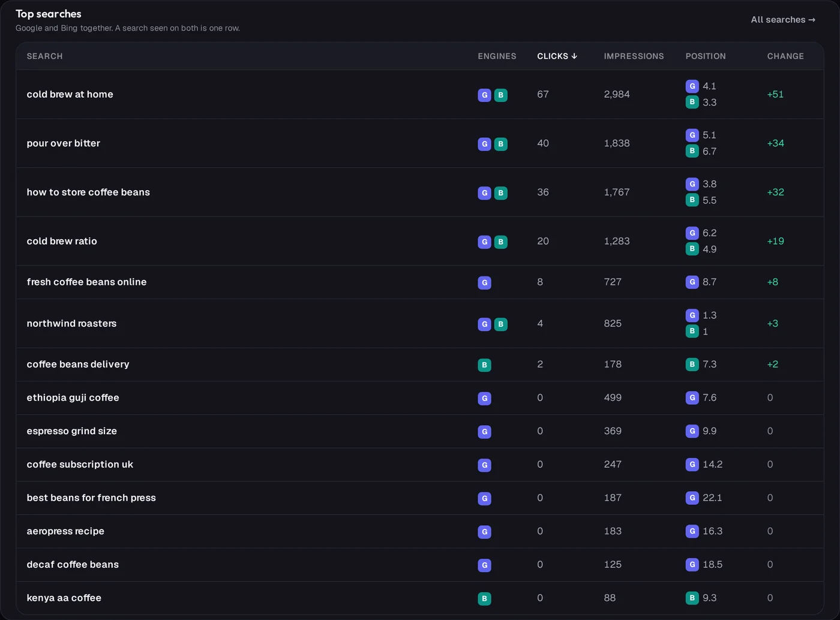Click the 'decaf coffee beans' search term

73,565
